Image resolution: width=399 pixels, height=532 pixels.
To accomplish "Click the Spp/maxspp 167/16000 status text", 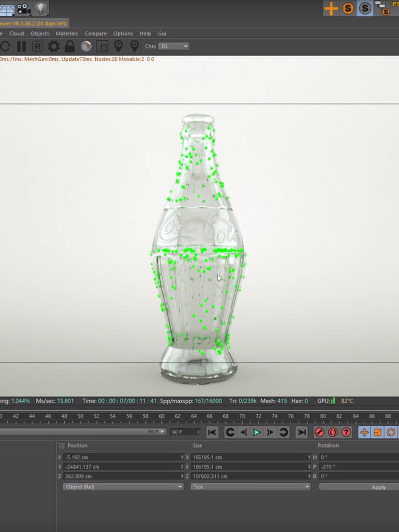I will point(191,401).
